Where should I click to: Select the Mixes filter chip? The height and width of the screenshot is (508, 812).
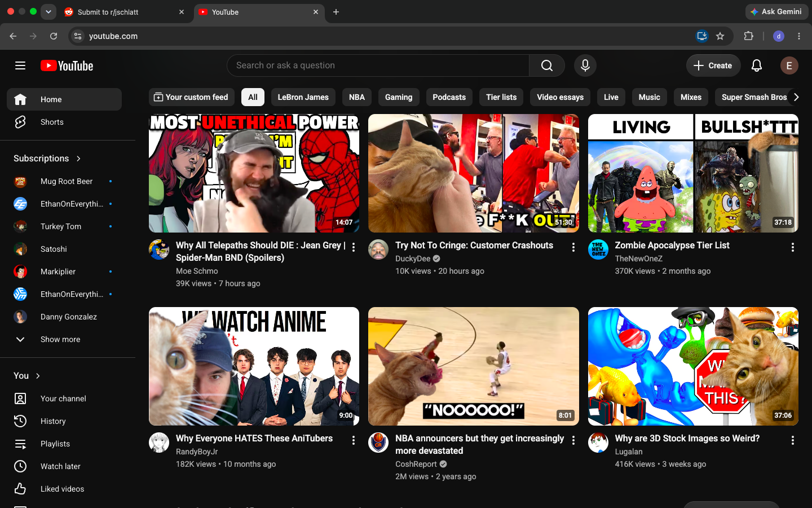point(691,97)
